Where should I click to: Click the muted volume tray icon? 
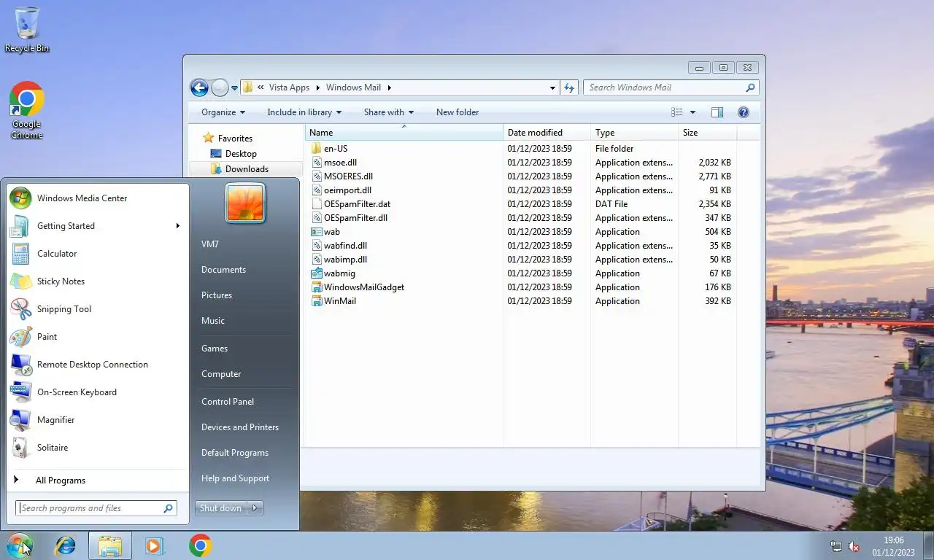coord(854,546)
